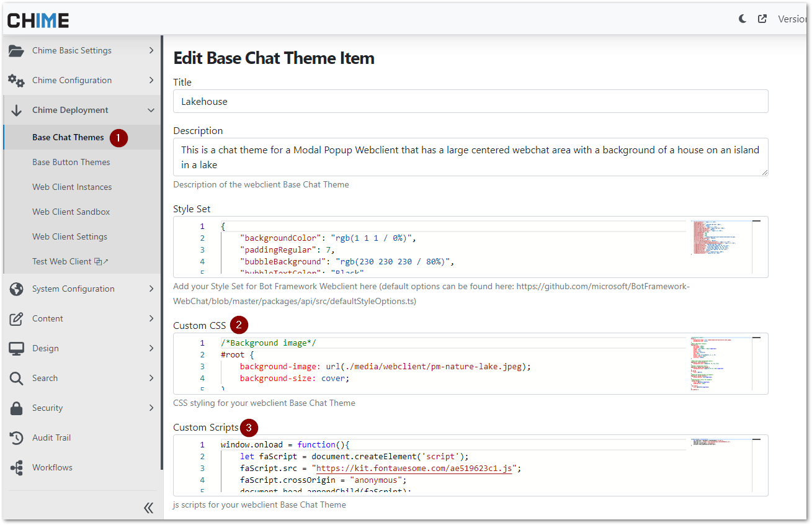The image size is (812, 525).
Task: Click into the Title field containing Lakehouse
Action: click(470, 101)
